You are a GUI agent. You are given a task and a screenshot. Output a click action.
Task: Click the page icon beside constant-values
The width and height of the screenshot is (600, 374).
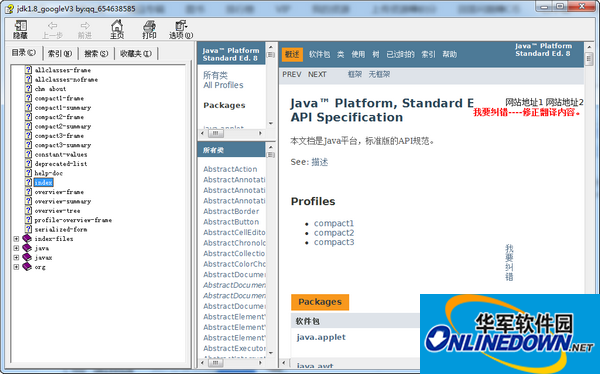tap(28, 154)
